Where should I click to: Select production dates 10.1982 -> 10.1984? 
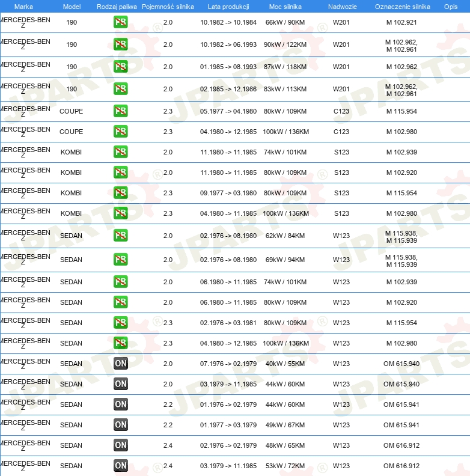[x=228, y=22]
